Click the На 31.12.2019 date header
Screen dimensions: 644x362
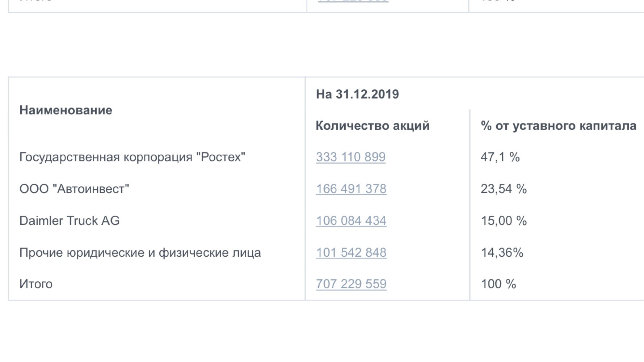[x=357, y=94]
